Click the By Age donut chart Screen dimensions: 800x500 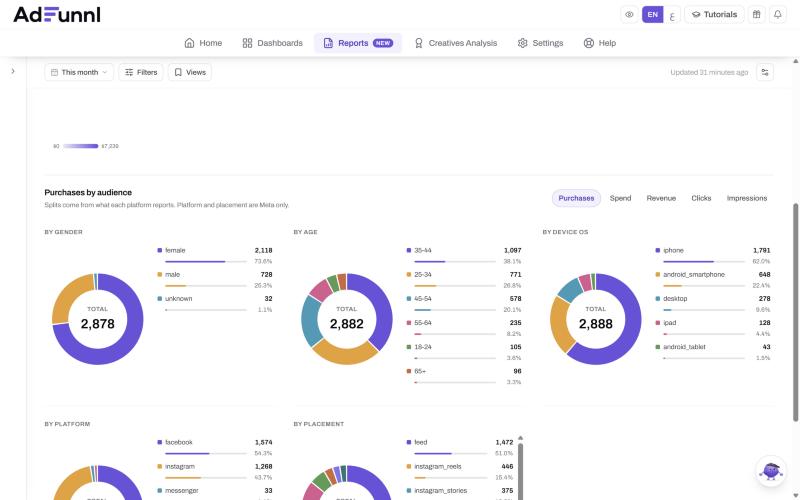(x=346, y=319)
